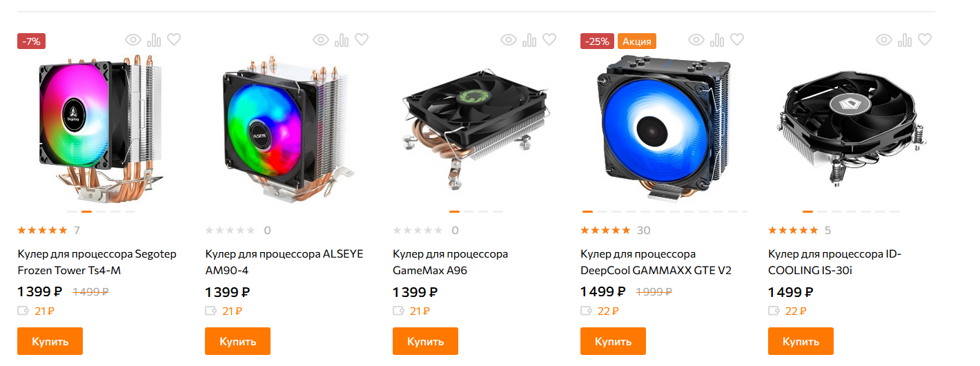Add DeepCool GAMMAXX GTE V2 to wishlist
Viewport: 980px width, 366px height.
(x=737, y=40)
